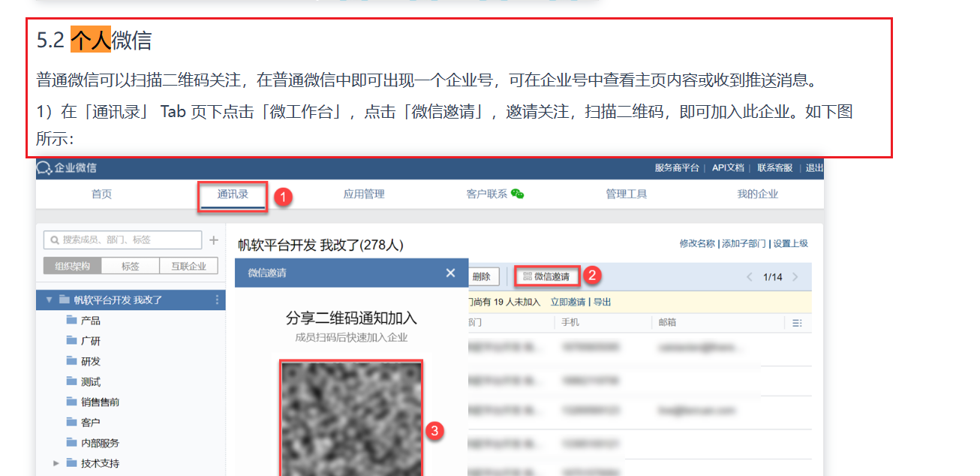Collapse the 帆软平台开发 我改了 tree node
Screen dimensions: 980x476
[x=50, y=300]
